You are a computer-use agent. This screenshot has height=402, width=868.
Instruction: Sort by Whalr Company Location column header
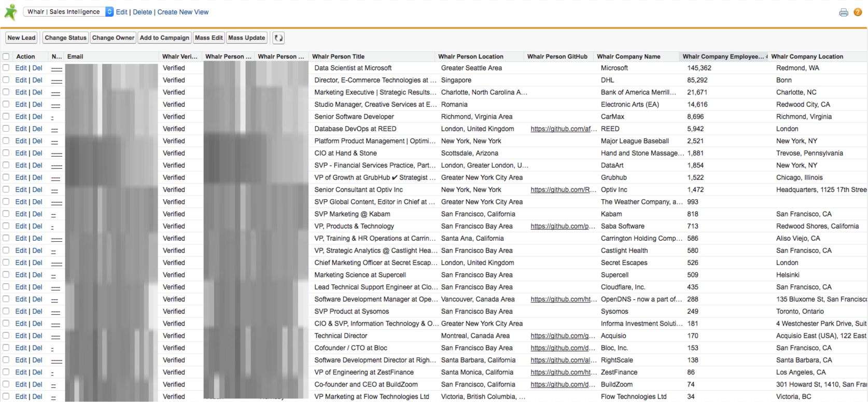point(807,57)
